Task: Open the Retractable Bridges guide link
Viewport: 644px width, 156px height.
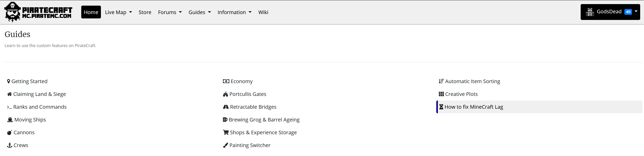Action: (253, 107)
